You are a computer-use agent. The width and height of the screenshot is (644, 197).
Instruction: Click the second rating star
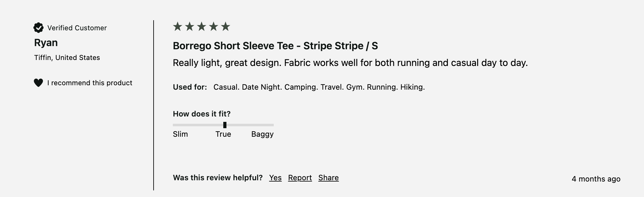(190, 27)
